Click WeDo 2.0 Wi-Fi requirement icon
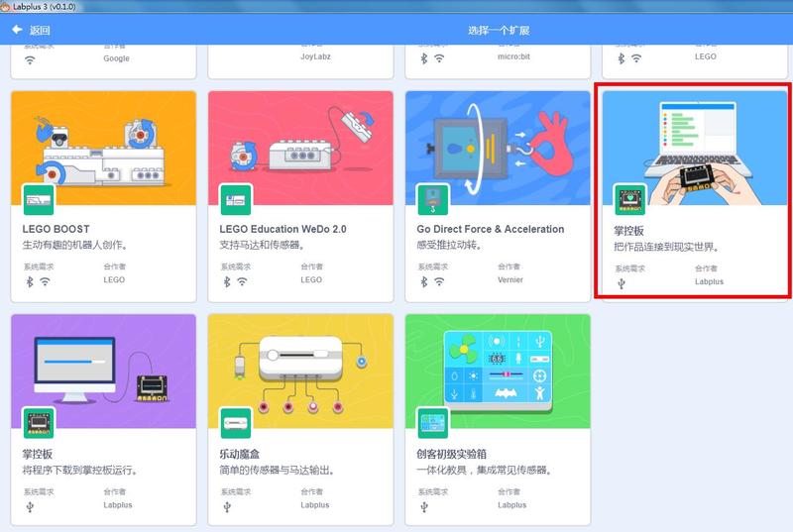The width and height of the screenshot is (793, 532). tap(242, 281)
